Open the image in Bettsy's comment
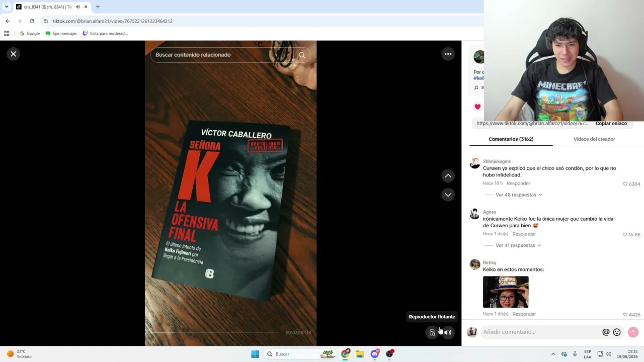 [506, 292]
